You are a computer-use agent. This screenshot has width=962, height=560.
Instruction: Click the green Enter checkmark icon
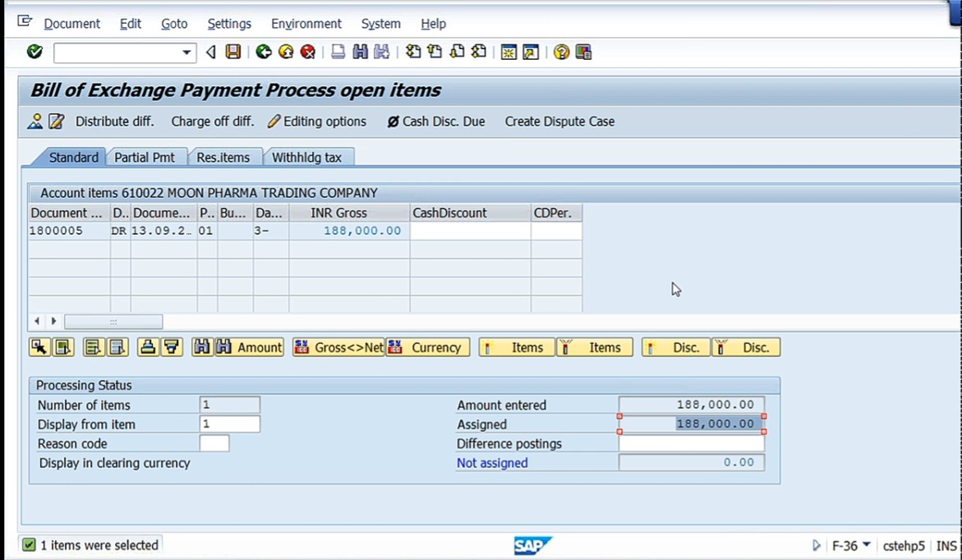35,52
